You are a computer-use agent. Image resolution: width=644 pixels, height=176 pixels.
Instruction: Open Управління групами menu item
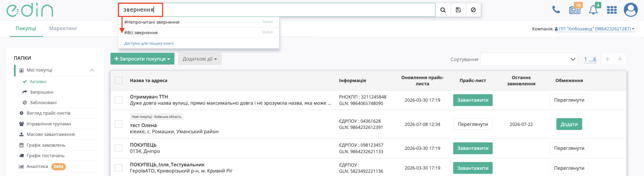pos(49,124)
